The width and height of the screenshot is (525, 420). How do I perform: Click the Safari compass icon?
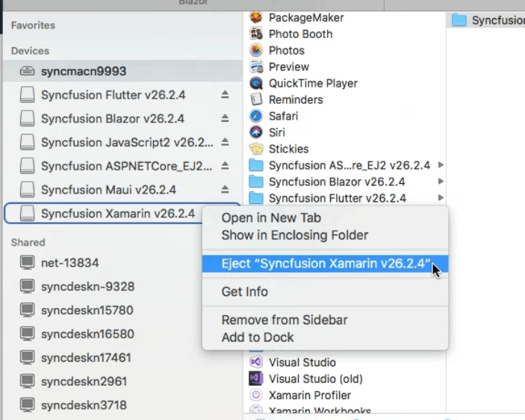click(256, 116)
